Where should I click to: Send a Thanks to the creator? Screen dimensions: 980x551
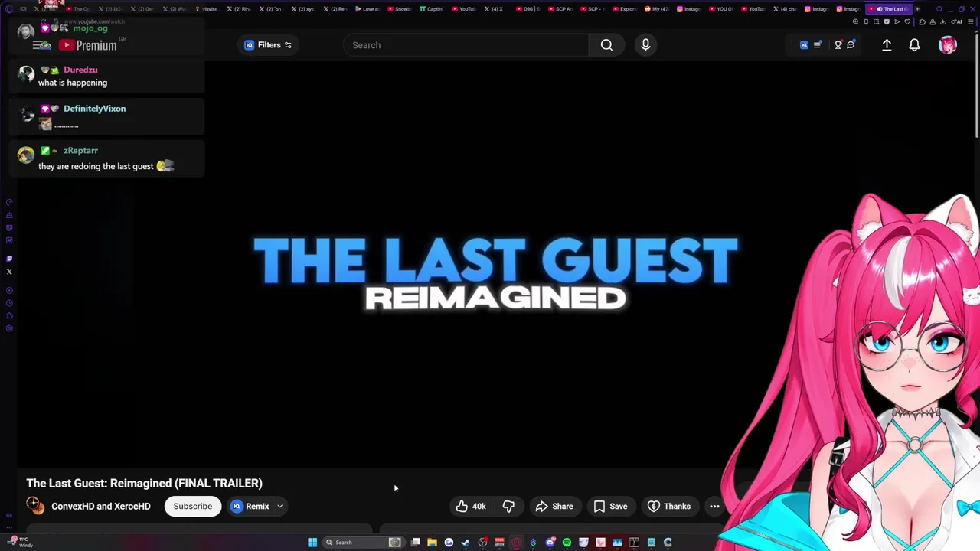pyautogui.click(x=668, y=506)
